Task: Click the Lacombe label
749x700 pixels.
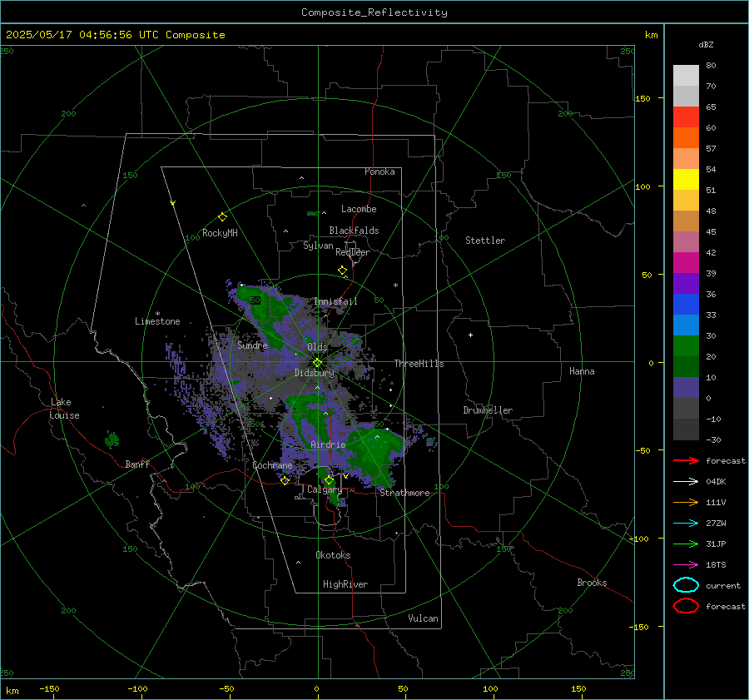Action: [359, 209]
